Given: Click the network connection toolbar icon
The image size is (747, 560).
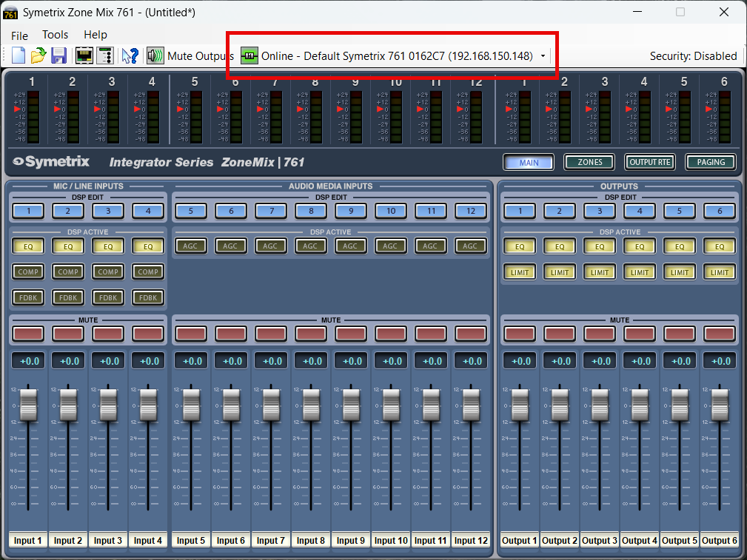Looking at the screenshot, I should pyautogui.click(x=84, y=55).
